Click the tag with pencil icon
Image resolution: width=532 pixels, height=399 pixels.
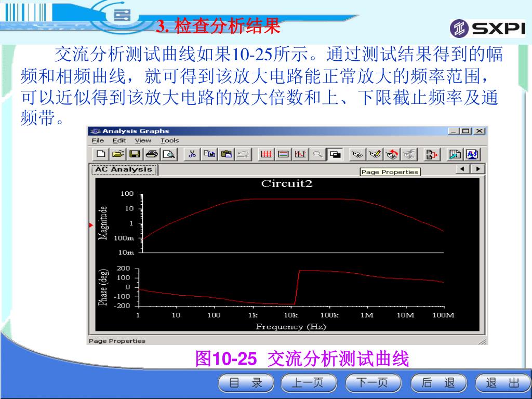click(x=375, y=154)
